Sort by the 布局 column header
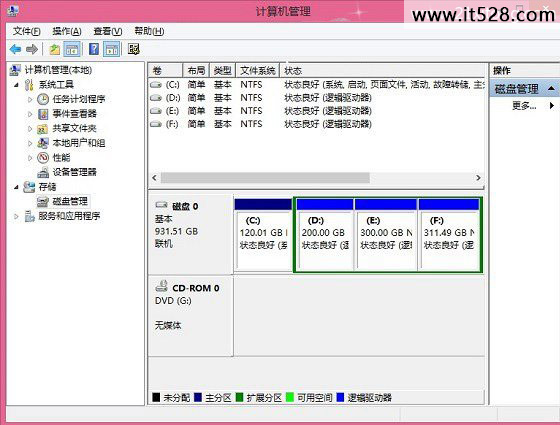560x425 pixels. point(196,71)
